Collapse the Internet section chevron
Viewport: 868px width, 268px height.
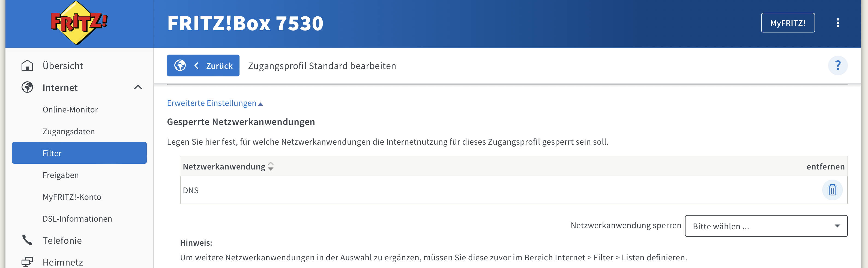[x=137, y=87]
